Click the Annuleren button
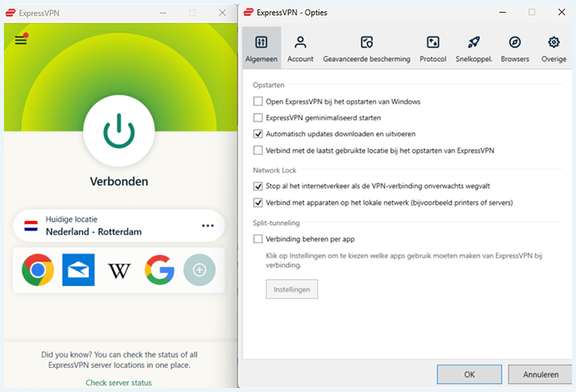The height and width of the screenshot is (392, 576). [541, 375]
